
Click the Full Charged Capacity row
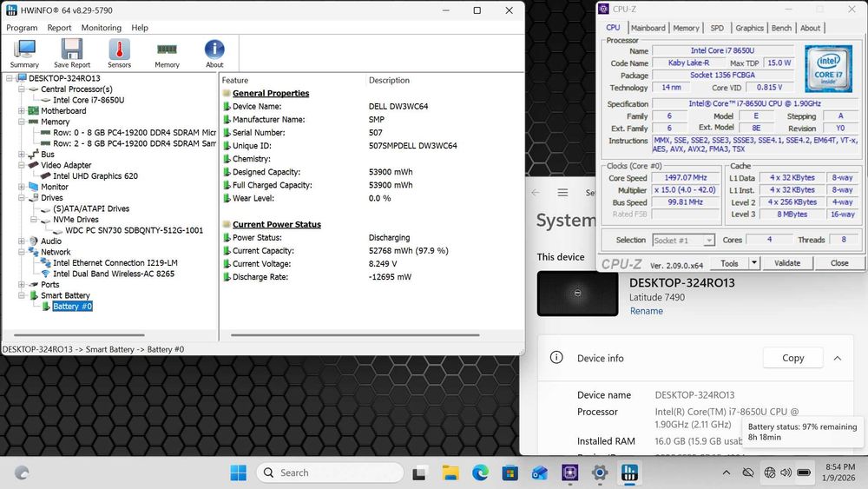click(372, 185)
